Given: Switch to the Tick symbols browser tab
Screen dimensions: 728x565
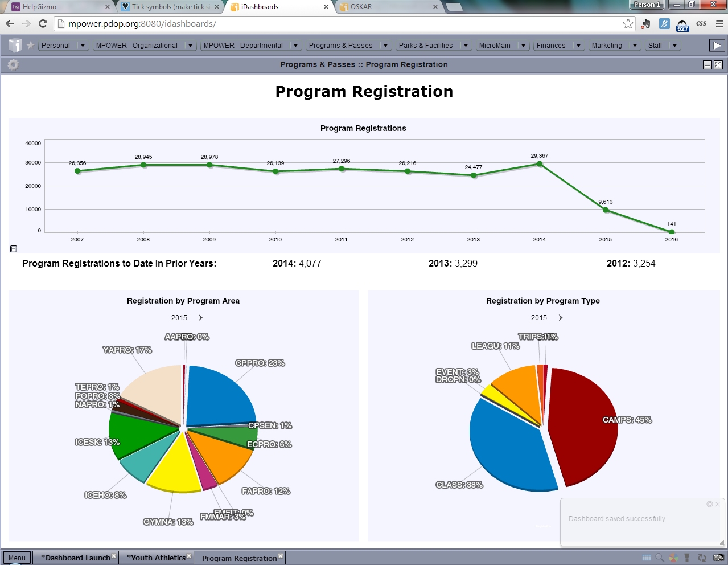Looking at the screenshot, I should tap(171, 7).
